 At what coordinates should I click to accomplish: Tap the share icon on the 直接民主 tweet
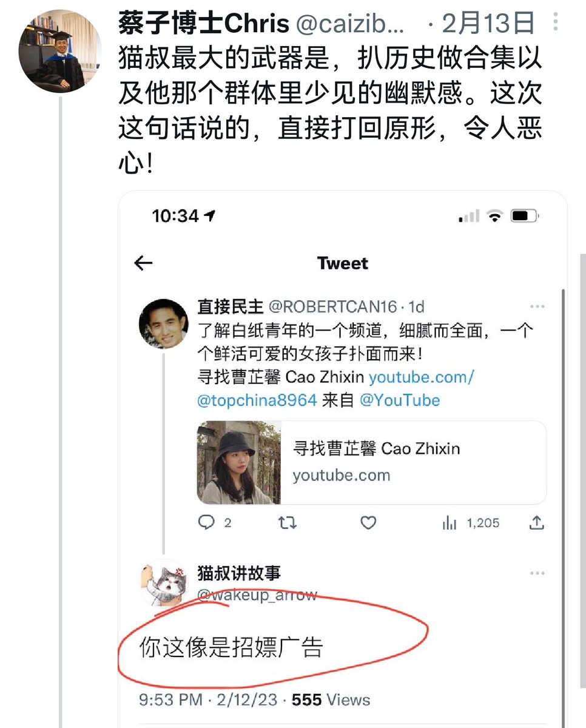tap(537, 522)
